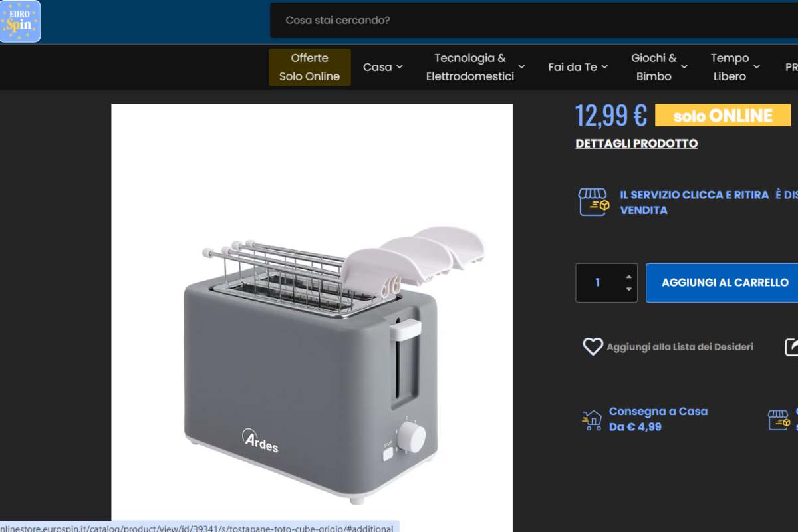Click the Clicca e Ritira store icon
The height and width of the screenshot is (532, 798).
[594, 202]
